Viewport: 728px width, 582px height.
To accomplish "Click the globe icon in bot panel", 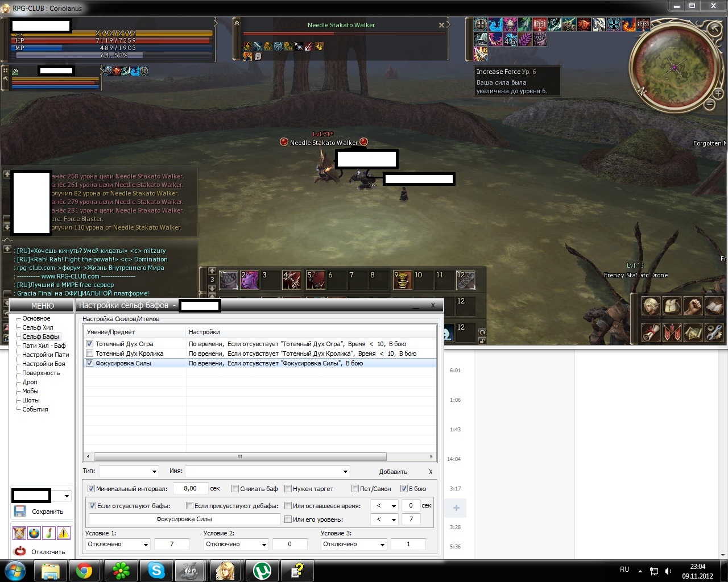I will coord(34,533).
